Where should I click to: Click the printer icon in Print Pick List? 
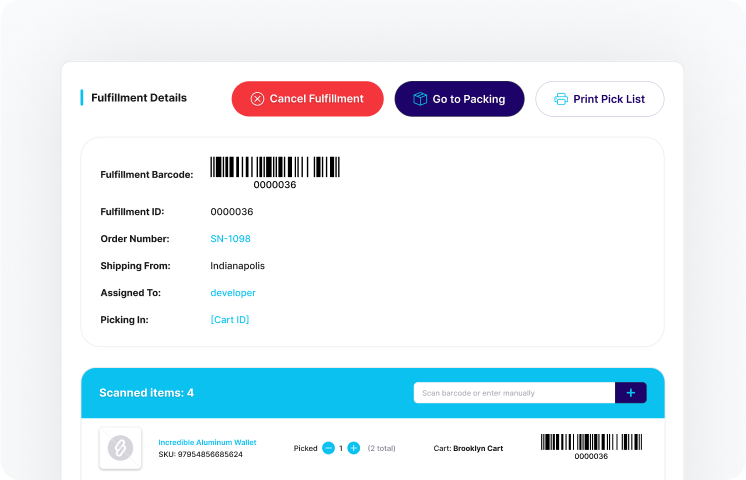(561, 99)
